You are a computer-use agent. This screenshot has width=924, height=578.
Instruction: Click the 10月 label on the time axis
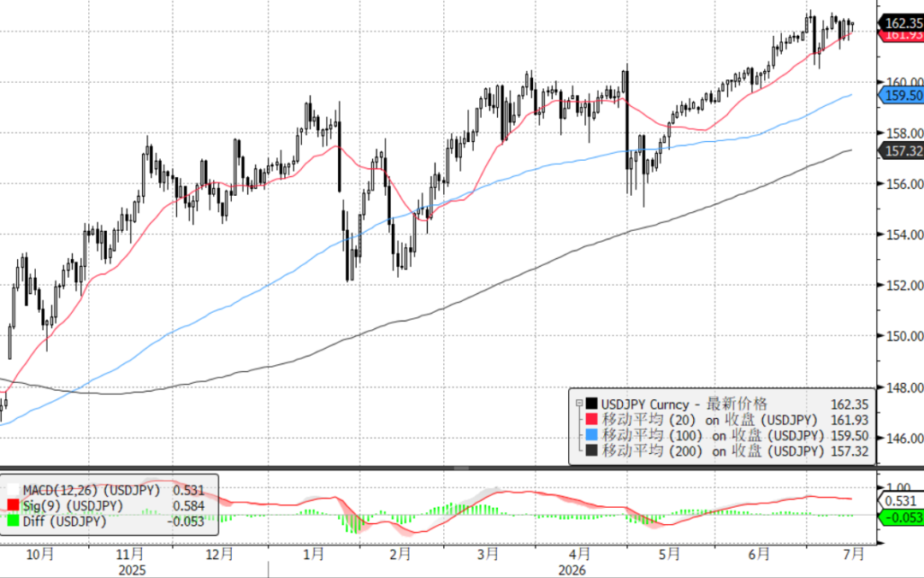pyautogui.click(x=40, y=554)
